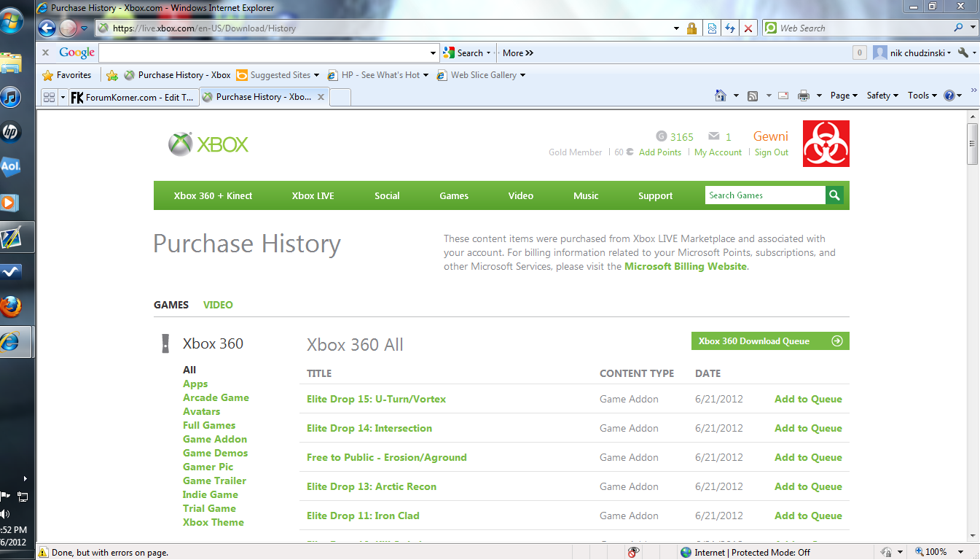Viewport: 980px width, 560px height.
Task: Go back using the browser Back arrow
Action: (x=47, y=28)
